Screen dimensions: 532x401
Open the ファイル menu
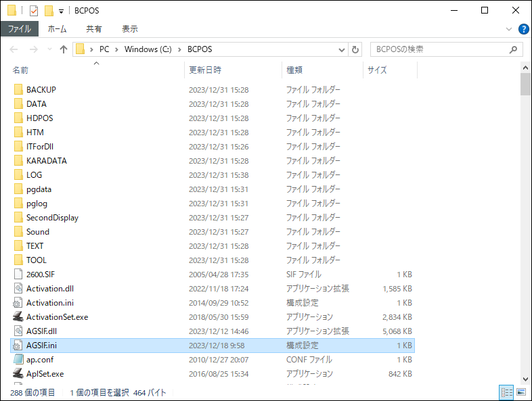coord(20,29)
